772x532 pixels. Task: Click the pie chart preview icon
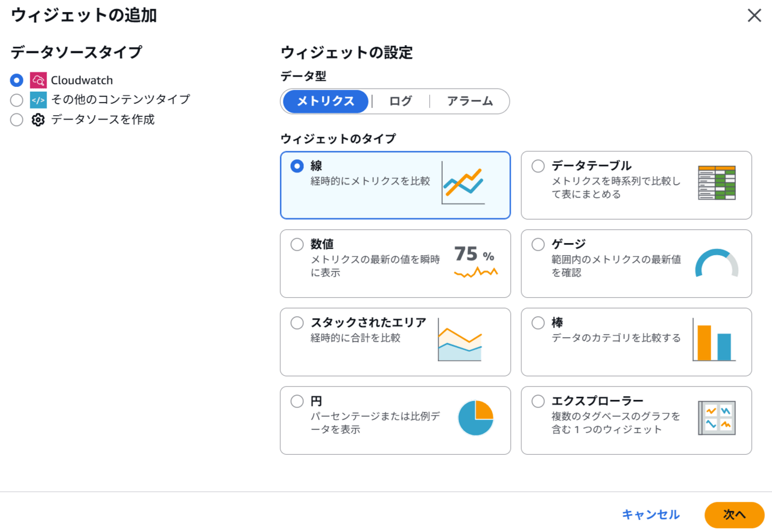tap(475, 418)
